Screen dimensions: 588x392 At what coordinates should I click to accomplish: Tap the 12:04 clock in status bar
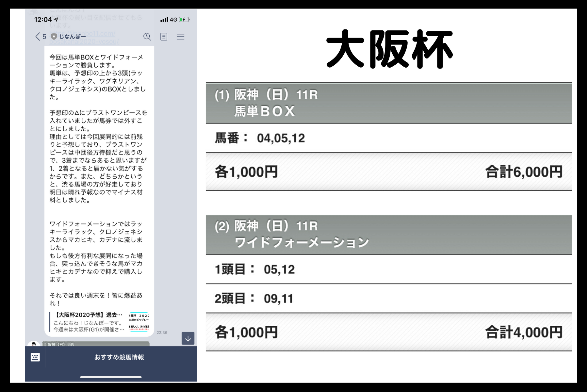click(x=43, y=20)
